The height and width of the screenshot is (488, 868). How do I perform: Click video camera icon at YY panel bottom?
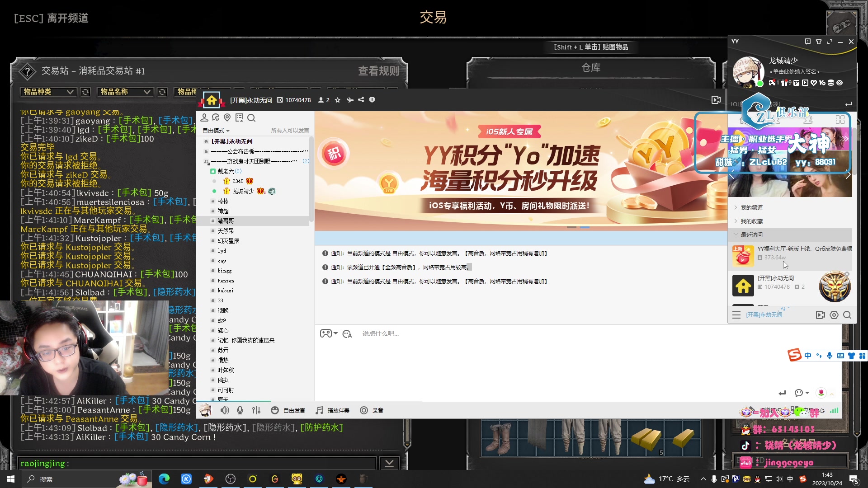(x=821, y=315)
